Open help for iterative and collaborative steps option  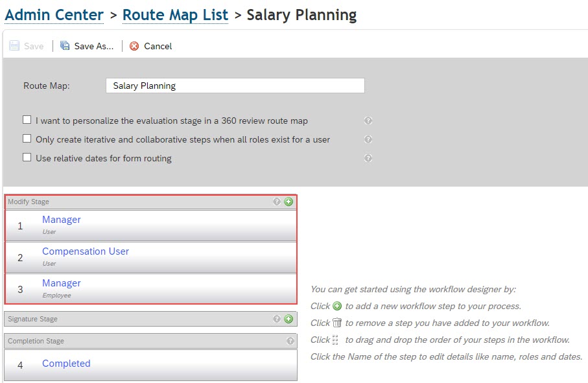coord(368,139)
